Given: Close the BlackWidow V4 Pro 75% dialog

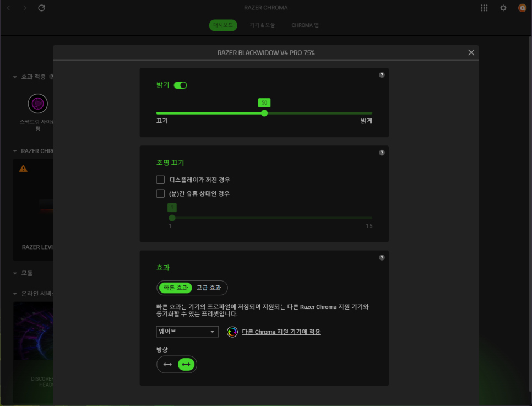Looking at the screenshot, I should tap(471, 52).
